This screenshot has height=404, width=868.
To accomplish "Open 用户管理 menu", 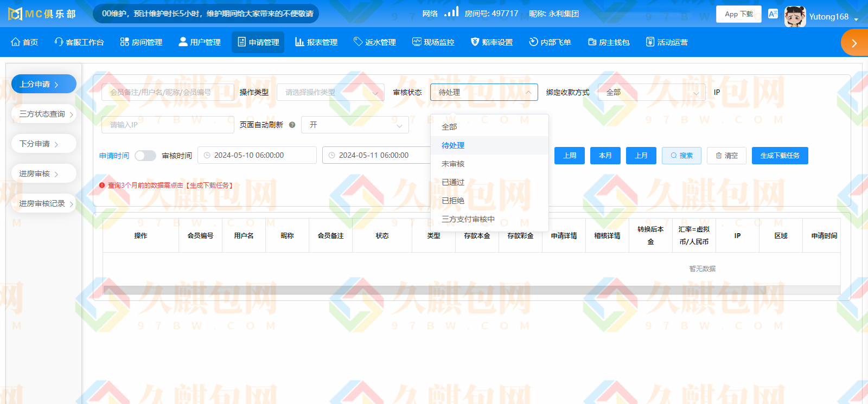I will click(200, 42).
